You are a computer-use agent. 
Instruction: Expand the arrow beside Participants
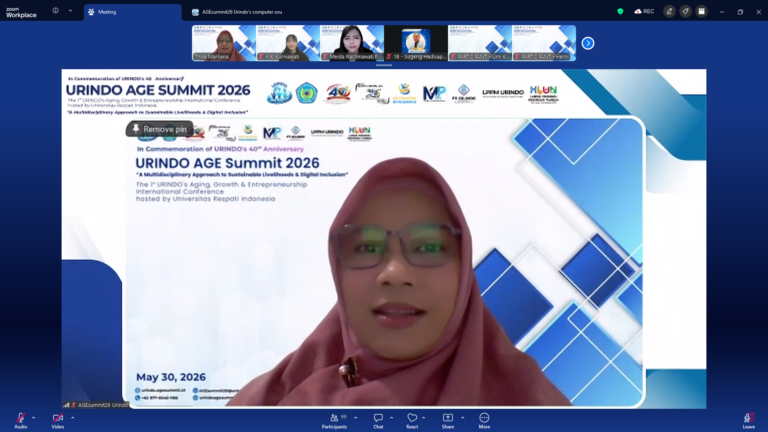coord(356,418)
